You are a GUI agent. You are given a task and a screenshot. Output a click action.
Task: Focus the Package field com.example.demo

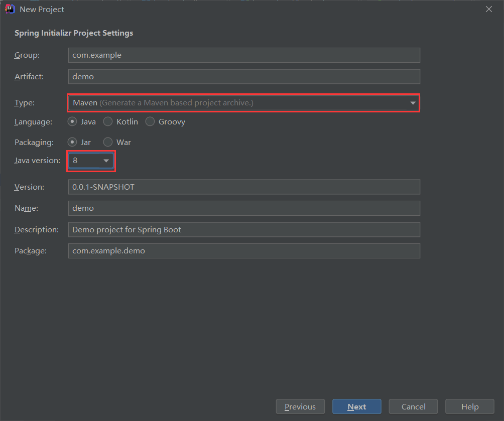tap(244, 251)
